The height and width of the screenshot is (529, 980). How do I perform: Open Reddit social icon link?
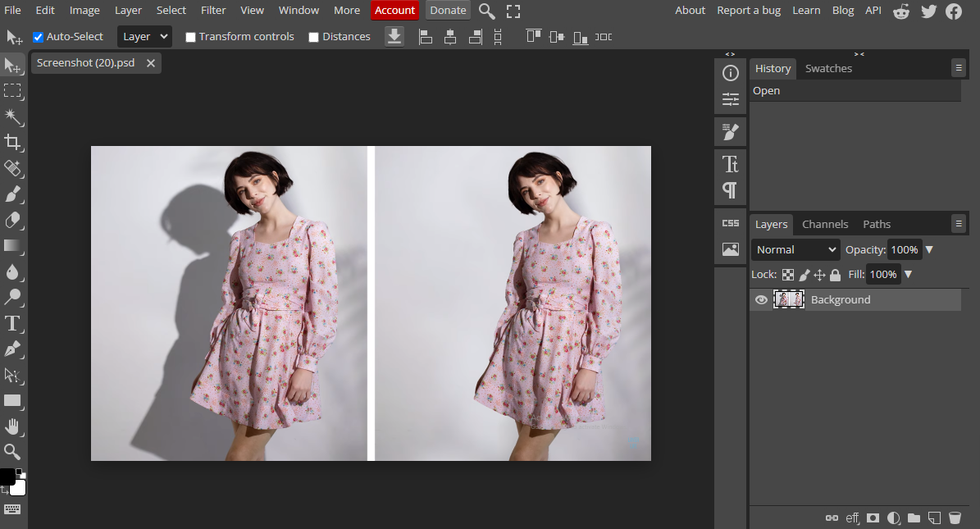[x=901, y=11]
